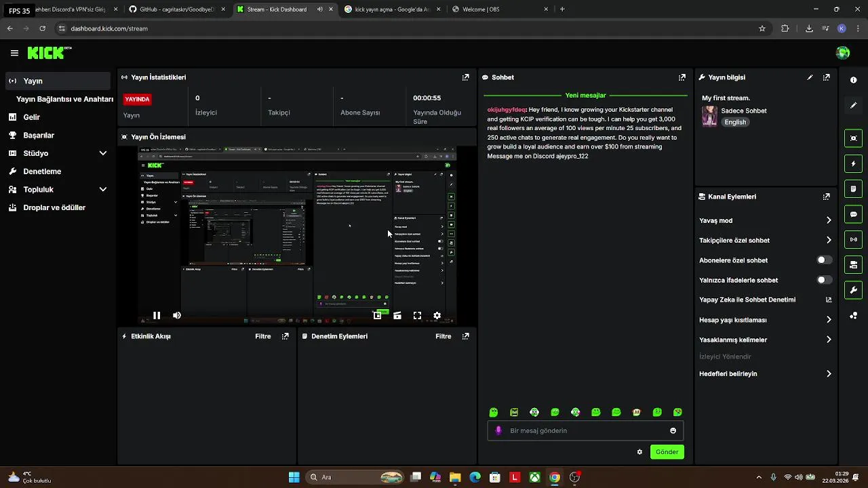The image size is (868, 488).
Task: Open Hesap yaş kısıtlaması options arrow
Action: 829,320
